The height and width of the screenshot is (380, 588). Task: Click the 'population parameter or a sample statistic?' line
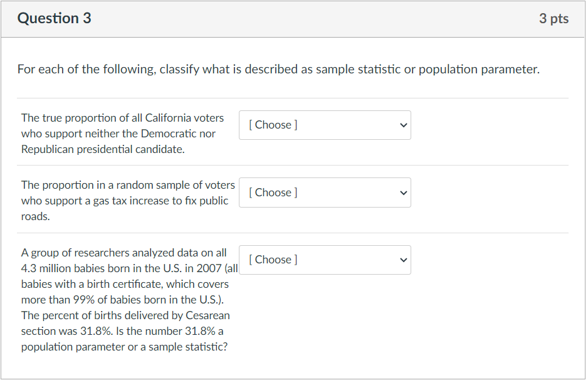click(x=124, y=347)
